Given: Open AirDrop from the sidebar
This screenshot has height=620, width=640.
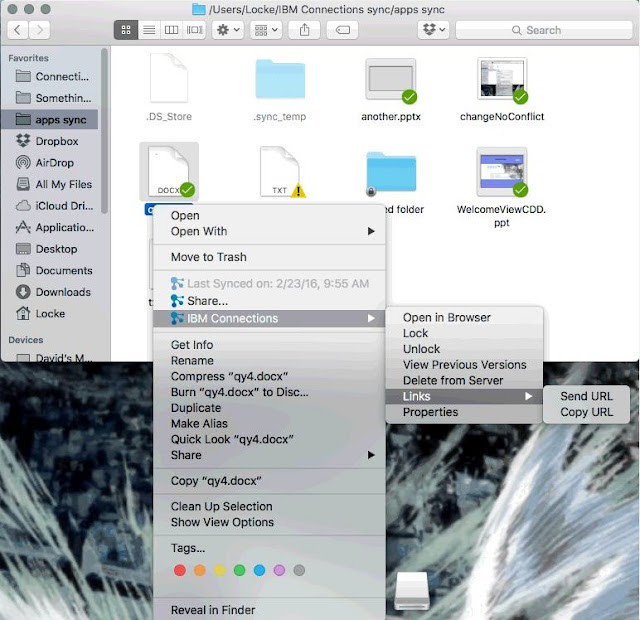Looking at the screenshot, I should click(51, 162).
